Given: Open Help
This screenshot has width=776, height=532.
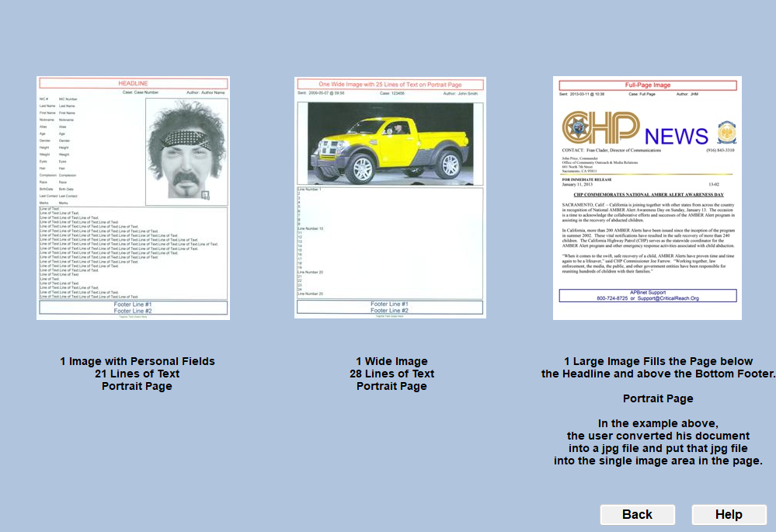Looking at the screenshot, I should (728, 515).
